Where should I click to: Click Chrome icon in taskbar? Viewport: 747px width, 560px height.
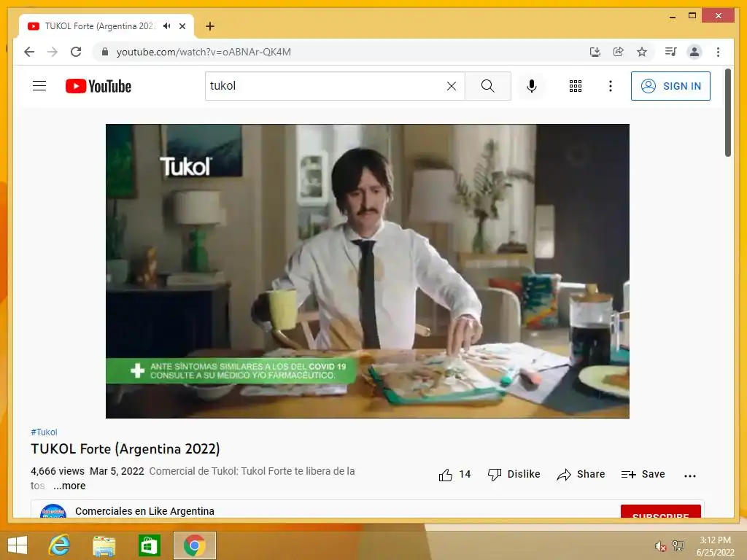[x=194, y=545]
